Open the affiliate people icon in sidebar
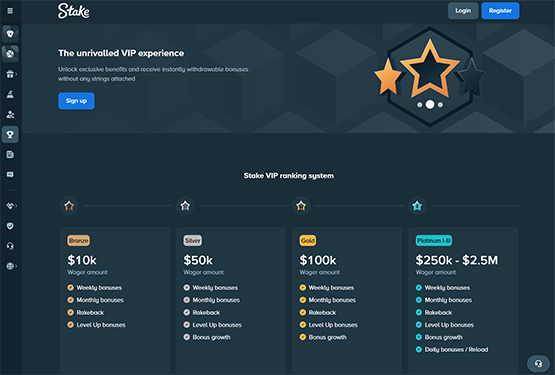Viewport: 555px width, 375px height. 10,114
